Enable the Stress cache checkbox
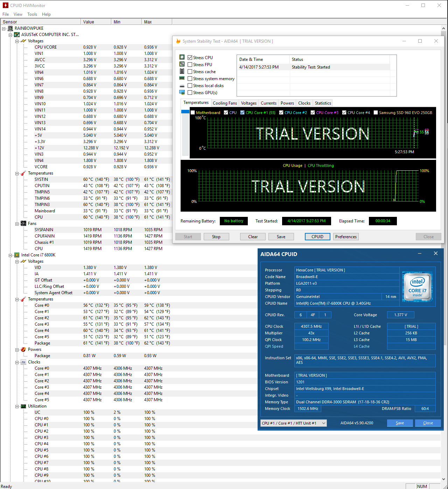 click(190, 72)
